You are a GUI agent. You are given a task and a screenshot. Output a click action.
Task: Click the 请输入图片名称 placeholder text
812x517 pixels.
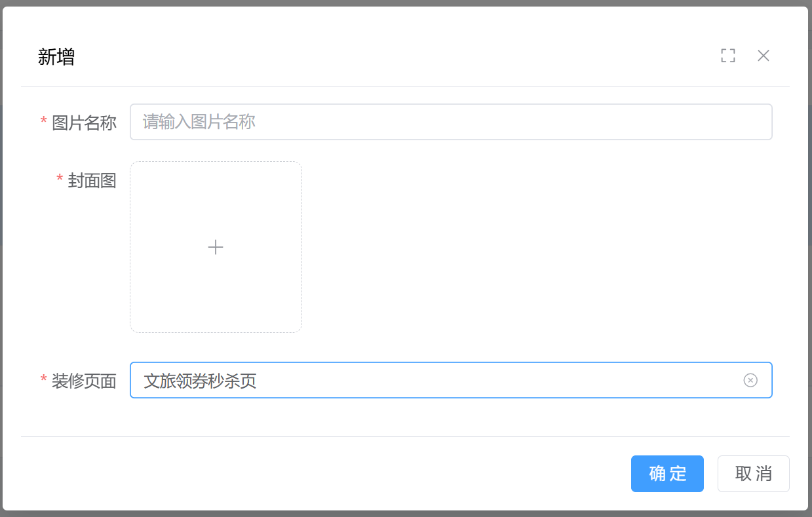(199, 122)
